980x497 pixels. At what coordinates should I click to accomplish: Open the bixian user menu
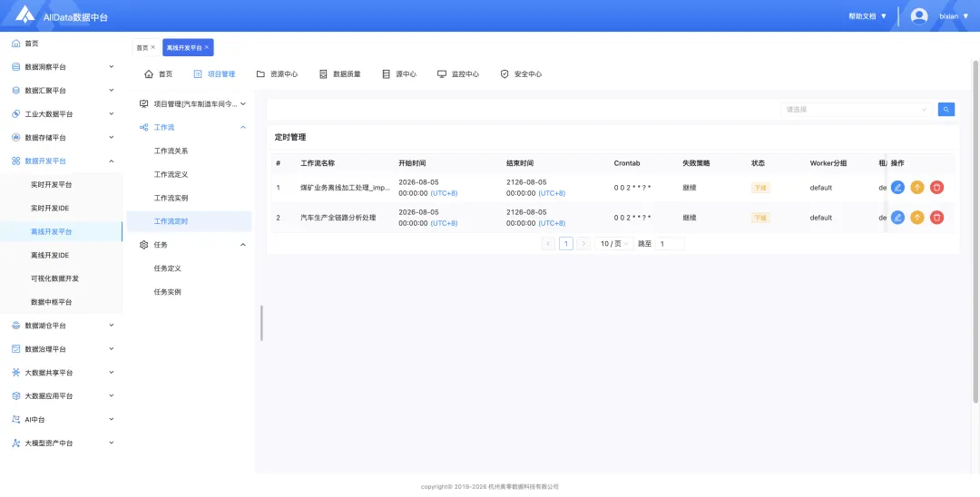954,16
